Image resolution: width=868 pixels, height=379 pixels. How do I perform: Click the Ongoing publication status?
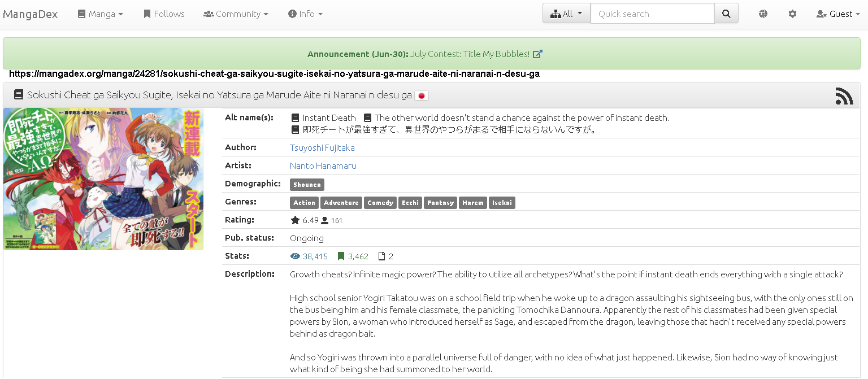click(307, 238)
